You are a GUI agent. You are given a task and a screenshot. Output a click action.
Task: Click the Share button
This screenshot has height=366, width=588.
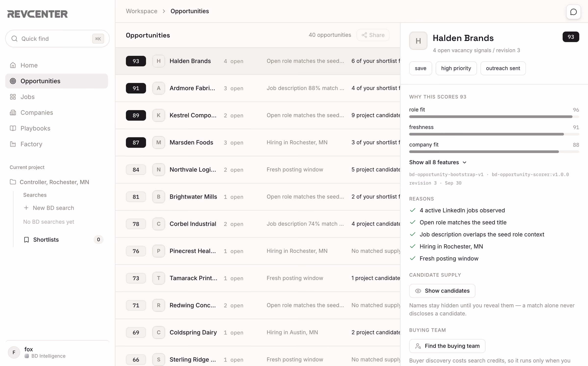click(x=373, y=35)
